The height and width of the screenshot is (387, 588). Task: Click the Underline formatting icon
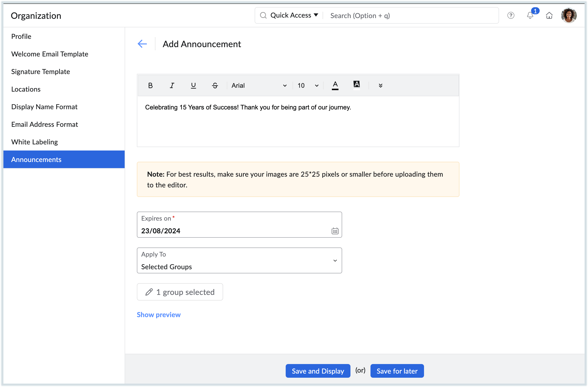tap(193, 86)
